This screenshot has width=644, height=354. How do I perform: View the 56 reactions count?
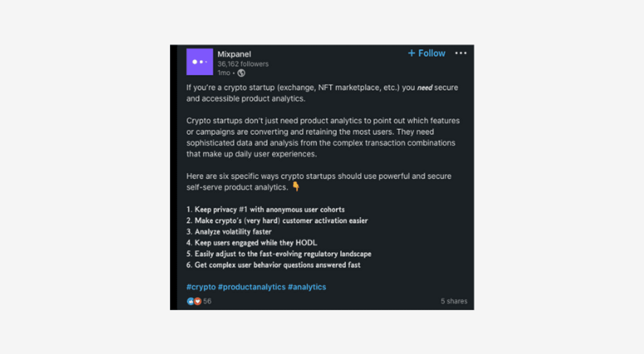coord(207,301)
